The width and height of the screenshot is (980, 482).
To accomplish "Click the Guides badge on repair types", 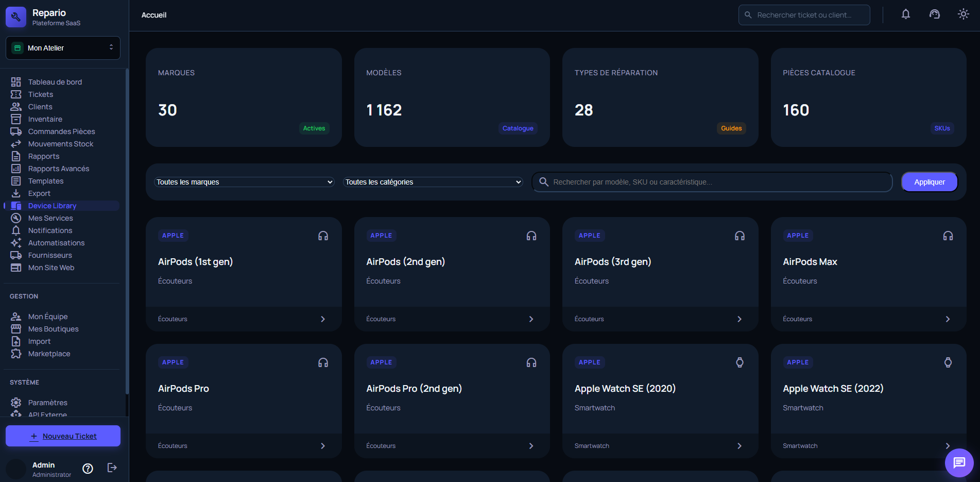I will [731, 128].
